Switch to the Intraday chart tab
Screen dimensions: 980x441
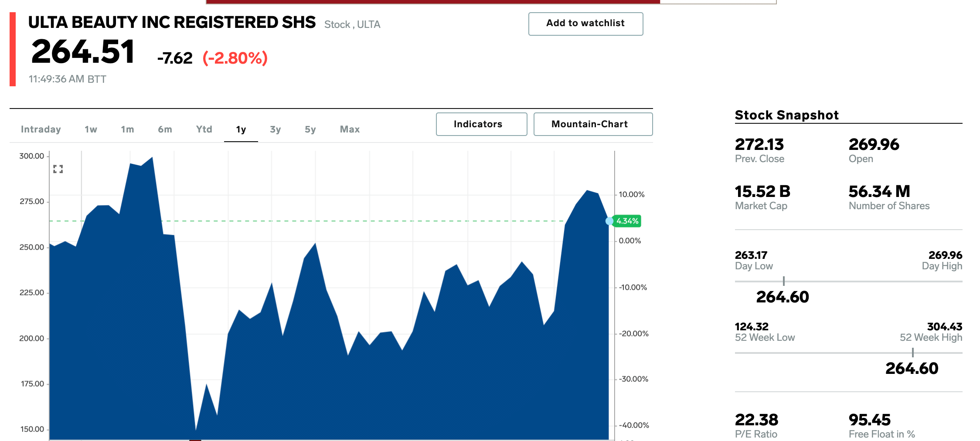[x=41, y=129]
